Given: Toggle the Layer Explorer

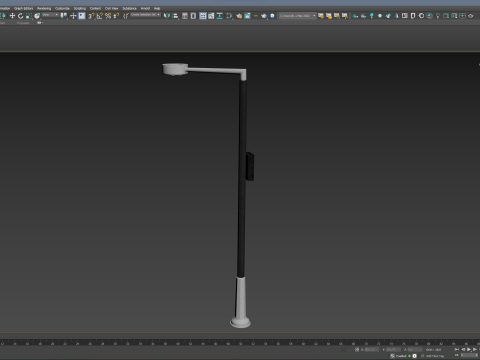Looking at the screenshot, I should pyautogui.click(x=193, y=16).
